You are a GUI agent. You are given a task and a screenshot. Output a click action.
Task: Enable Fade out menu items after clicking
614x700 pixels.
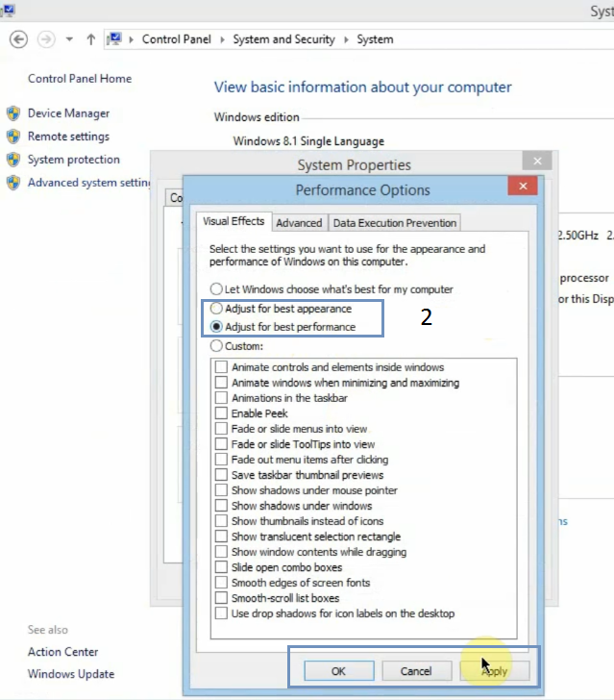pos(221,460)
